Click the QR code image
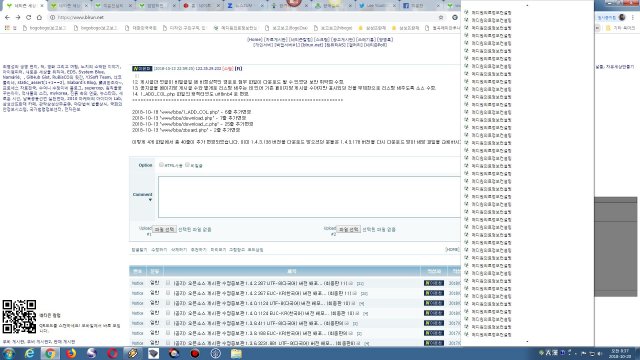The height and width of the screenshot is (360, 640). 19,316
